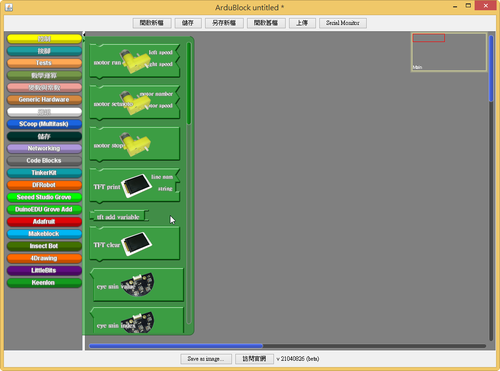Open the LittleBits category
This screenshot has width=500, height=371.
(x=44, y=270)
